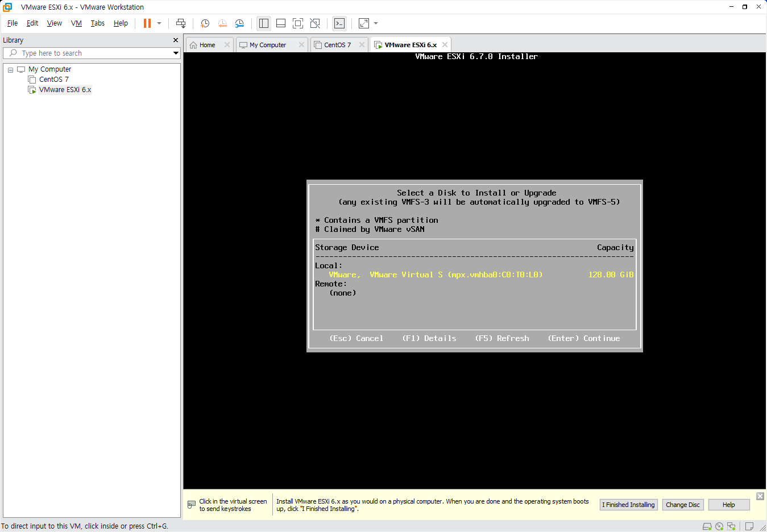The width and height of the screenshot is (767, 532).
Task: Open the snapshot manager icon
Action: 239,23
